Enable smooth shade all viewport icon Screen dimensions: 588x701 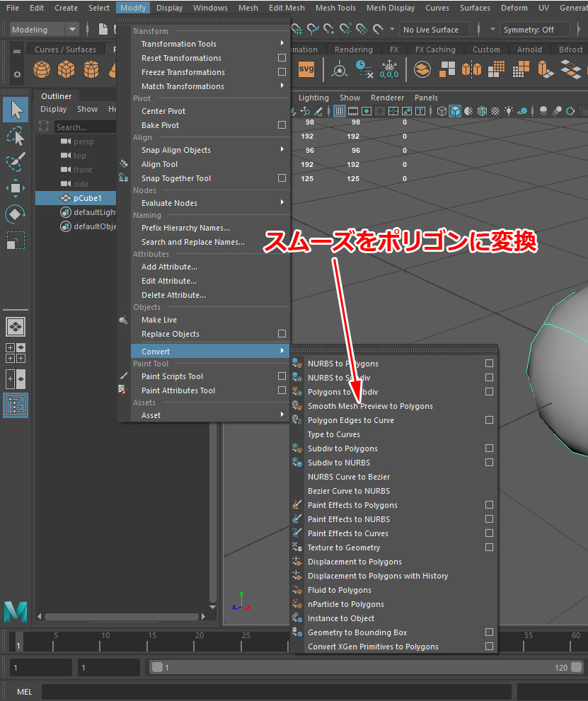click(x=455, y=111)
